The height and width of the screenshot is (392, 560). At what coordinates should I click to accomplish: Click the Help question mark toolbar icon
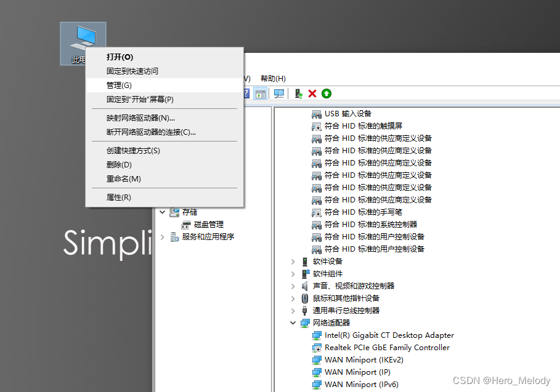click(x=246, y=94)
